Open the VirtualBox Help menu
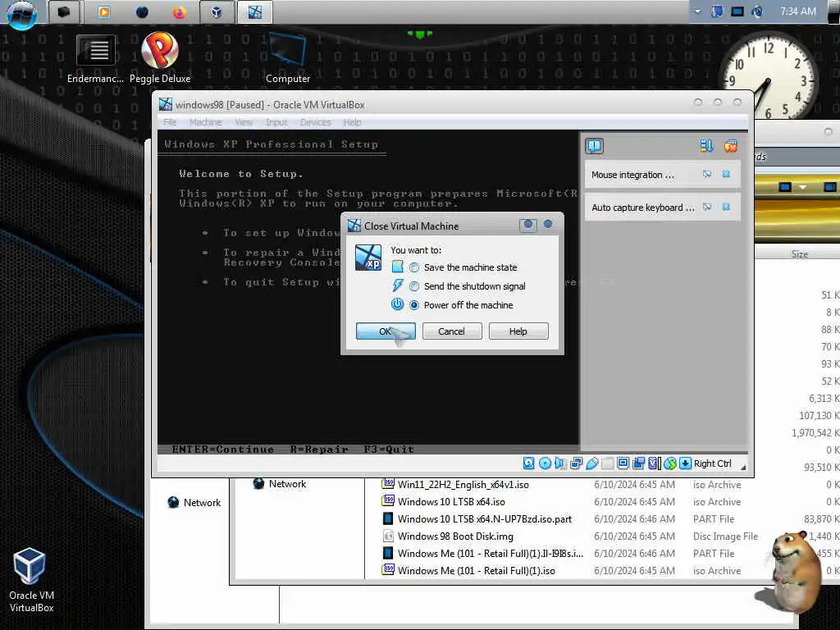This screenshot has width=840, height=630. (x=352, y=122)
